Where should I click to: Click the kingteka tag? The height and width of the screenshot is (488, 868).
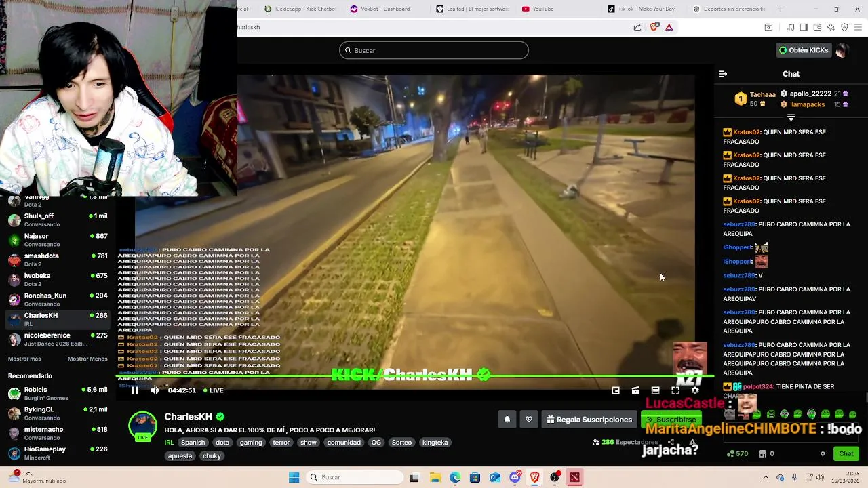click(x=435, y=443)
